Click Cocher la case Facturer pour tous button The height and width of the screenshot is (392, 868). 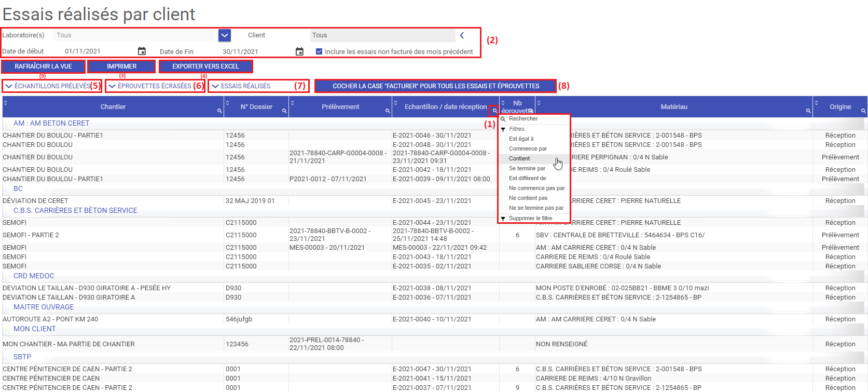[436, 86]
